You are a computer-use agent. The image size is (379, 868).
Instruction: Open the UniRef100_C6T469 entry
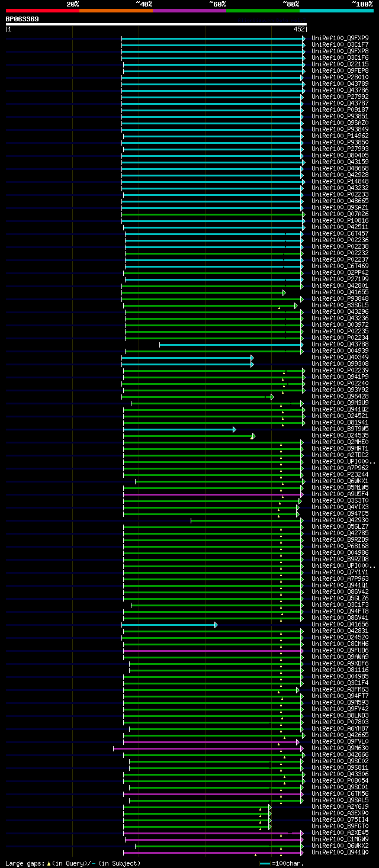(x=340, y=266)
